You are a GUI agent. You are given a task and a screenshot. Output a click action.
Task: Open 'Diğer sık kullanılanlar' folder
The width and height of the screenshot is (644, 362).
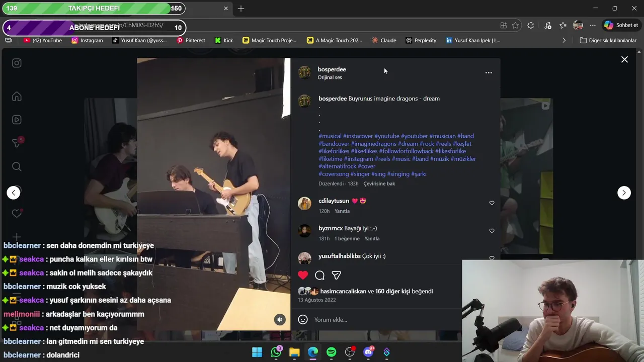click(608, 40)
